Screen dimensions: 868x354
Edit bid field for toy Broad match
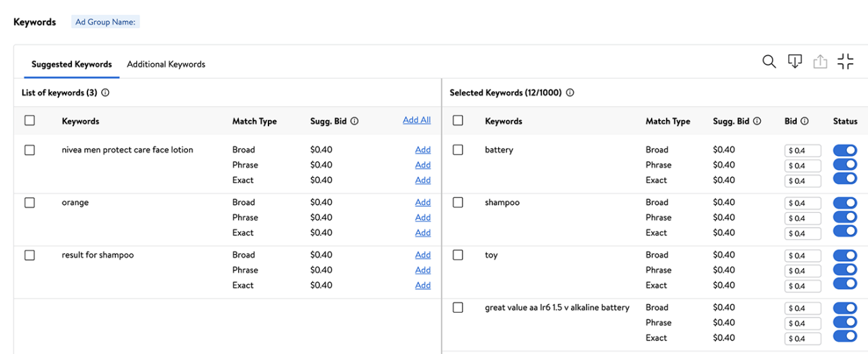[803, 256]
